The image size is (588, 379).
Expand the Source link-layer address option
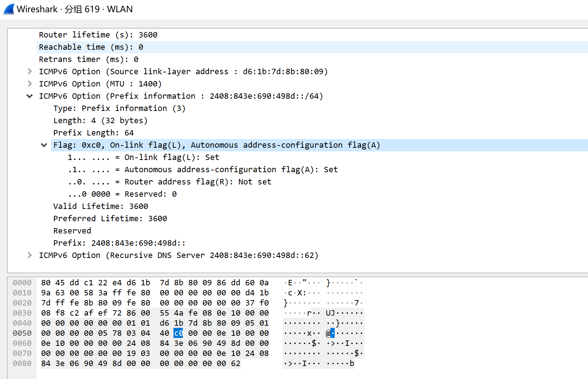30,72
